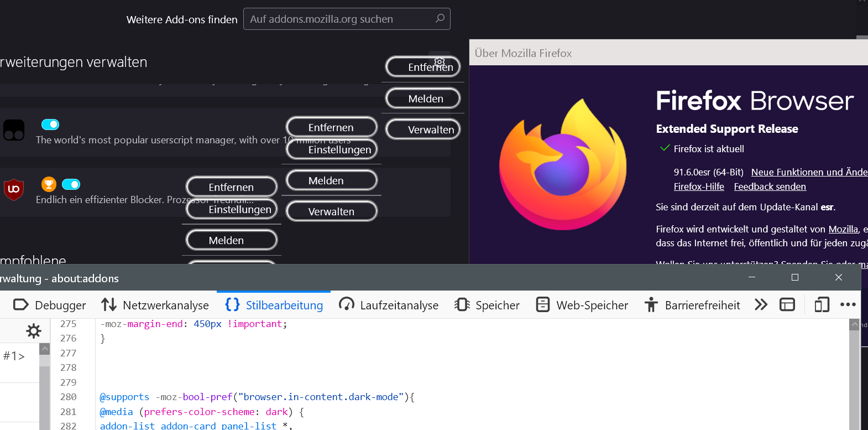The height and width of the screenshot is (430, 868).
Task: Switch to the Debugger tab
Action: click(49, 305)
